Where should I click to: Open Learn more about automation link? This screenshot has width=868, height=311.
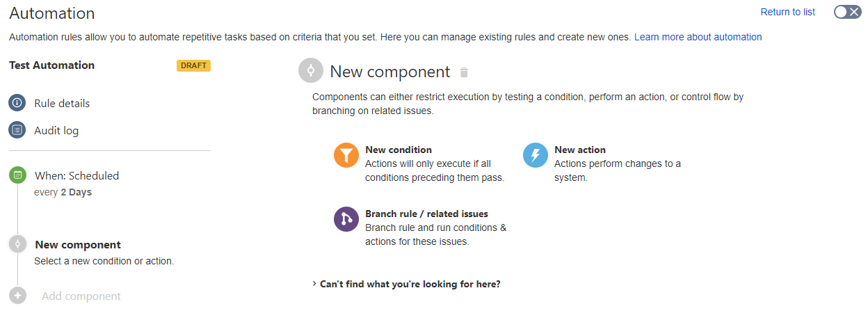[x=698, y=37]
